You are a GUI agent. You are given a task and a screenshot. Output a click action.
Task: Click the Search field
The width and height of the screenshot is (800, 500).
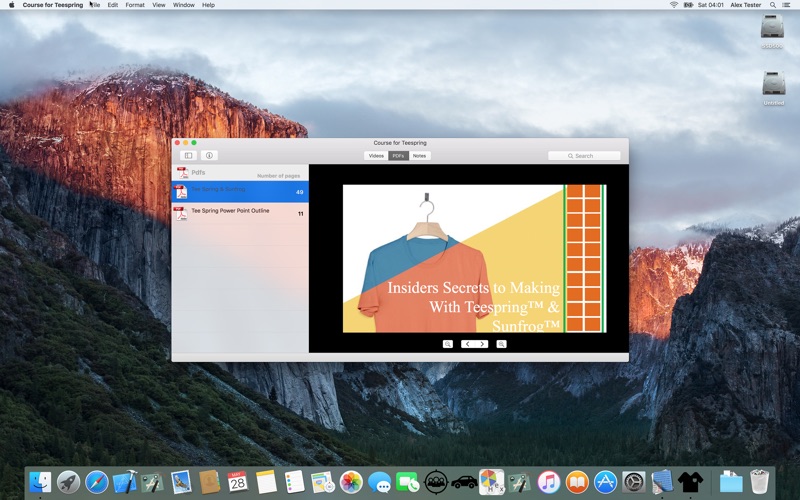584,156
